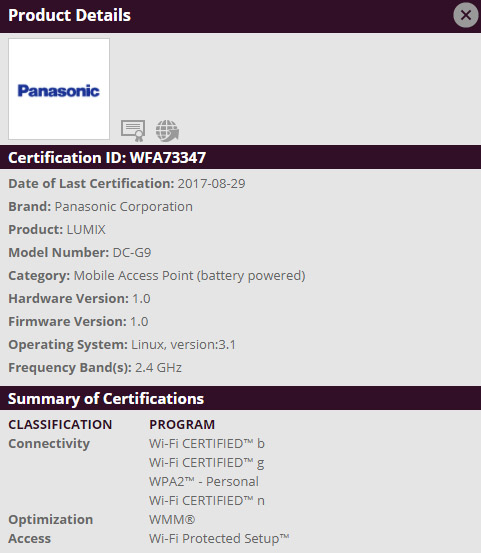The image size is (481, 553).
Task: Click the Mobile Access Point category text
Action: pyautogui.click(x=189, y=276)
